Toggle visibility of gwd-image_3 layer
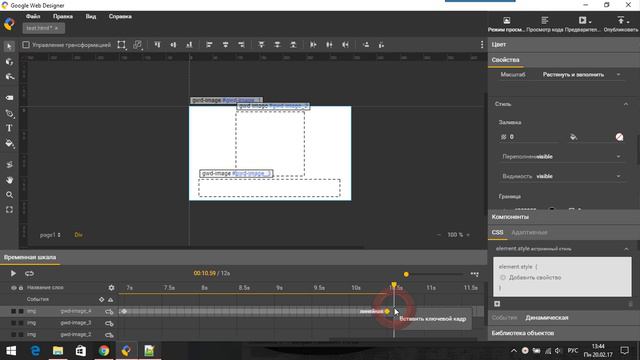 13,323
